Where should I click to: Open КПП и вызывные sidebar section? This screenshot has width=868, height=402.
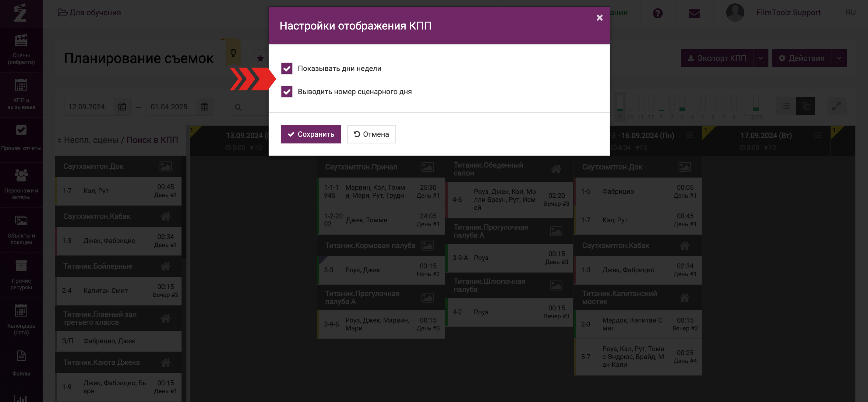[x=21, y=95]
